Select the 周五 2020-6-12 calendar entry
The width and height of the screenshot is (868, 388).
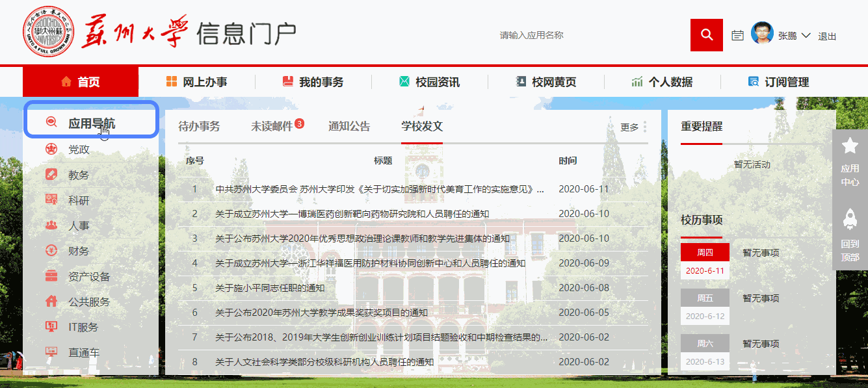click(705, 307)
